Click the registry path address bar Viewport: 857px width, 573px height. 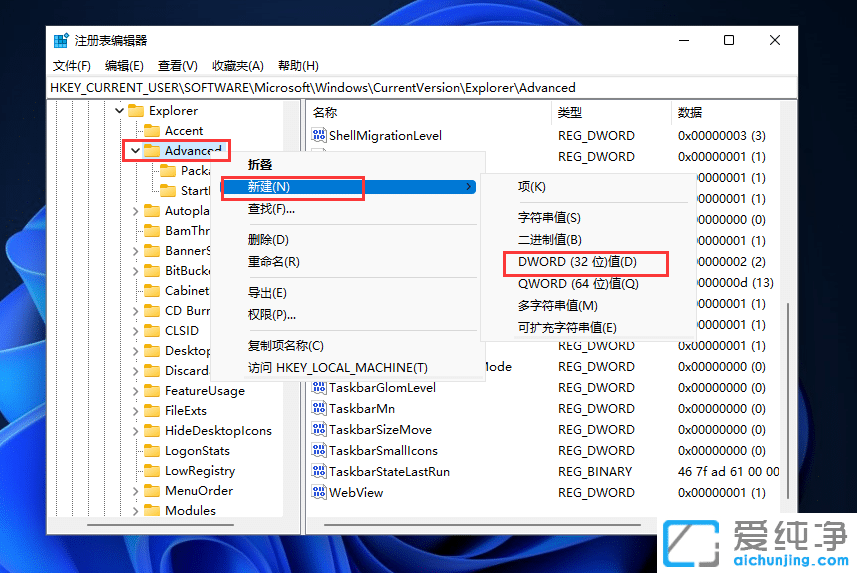pos(422,88)
